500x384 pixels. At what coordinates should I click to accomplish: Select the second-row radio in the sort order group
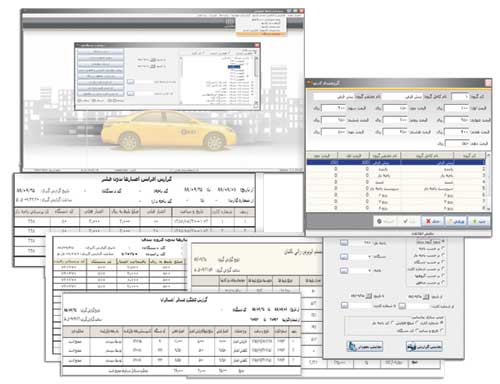[x=442, y=330]
